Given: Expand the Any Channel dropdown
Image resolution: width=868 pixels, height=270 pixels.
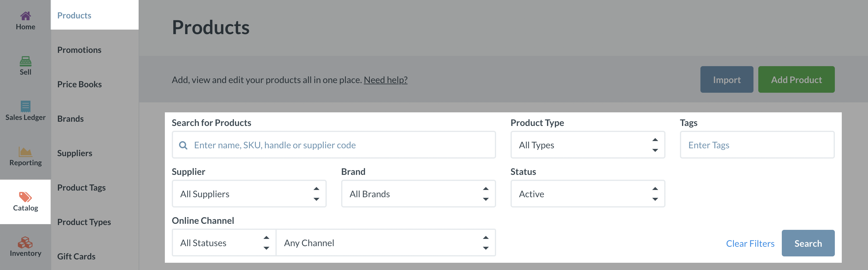Looking at the screenshot, I should tap(385, 243).
